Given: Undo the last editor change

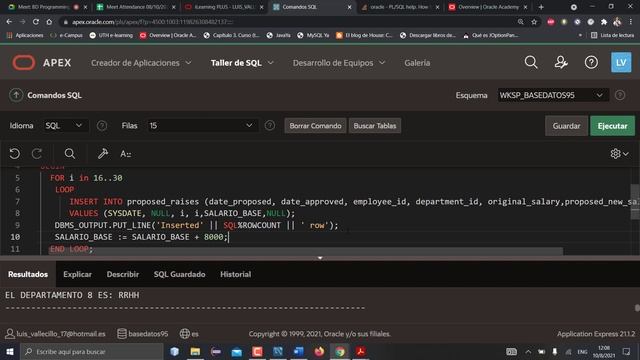Looking at the screenshot, I should pos(15,153).
